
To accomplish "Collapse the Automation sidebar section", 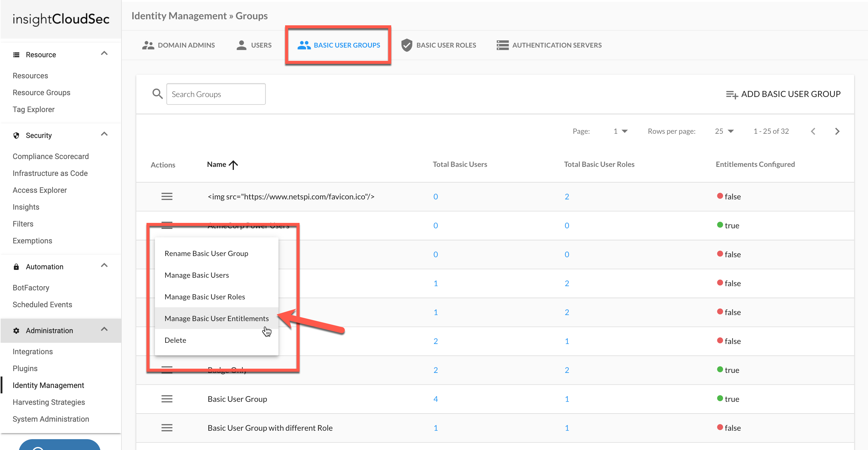I will click(104, 266).
